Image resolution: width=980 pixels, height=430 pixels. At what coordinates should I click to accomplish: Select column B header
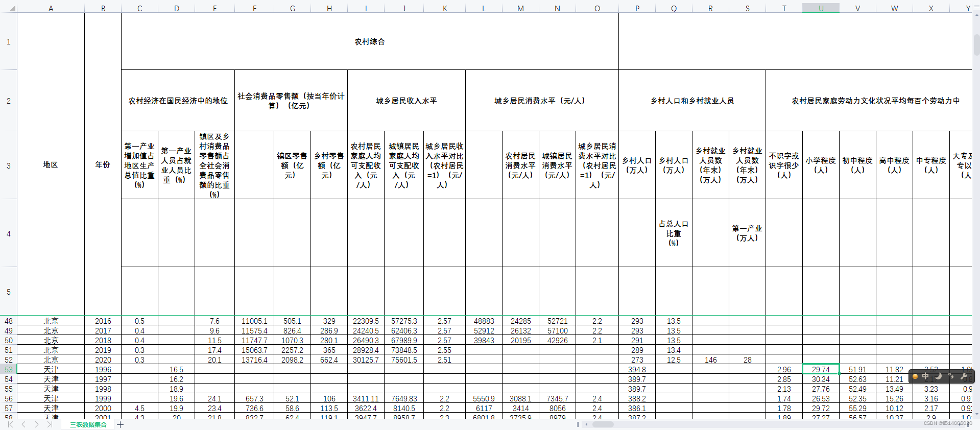tap(103, 8)
